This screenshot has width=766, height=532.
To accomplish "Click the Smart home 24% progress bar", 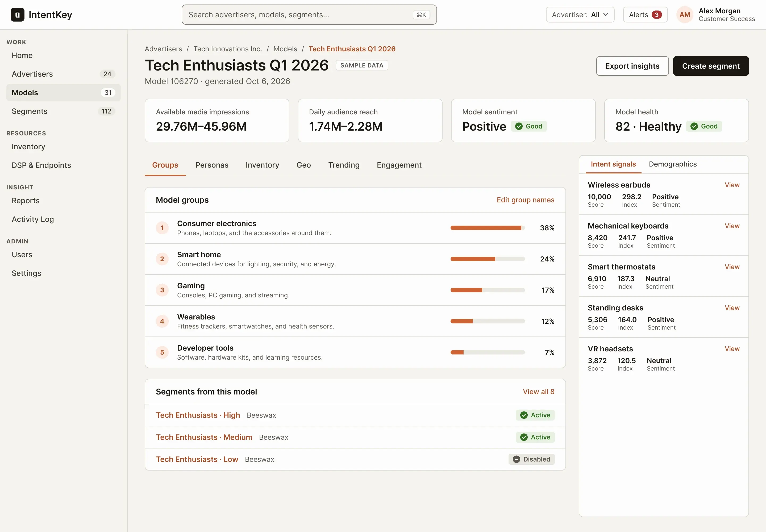I will (x=487, y=259).
